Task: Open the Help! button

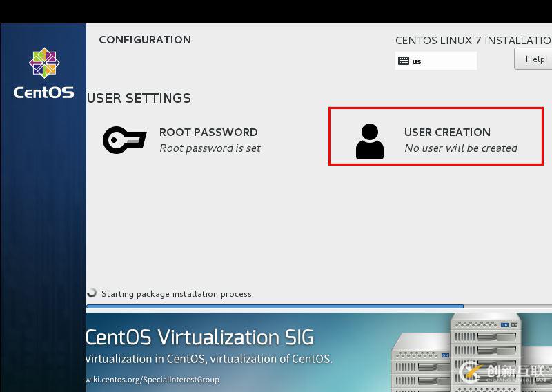Action: point(533,59)
